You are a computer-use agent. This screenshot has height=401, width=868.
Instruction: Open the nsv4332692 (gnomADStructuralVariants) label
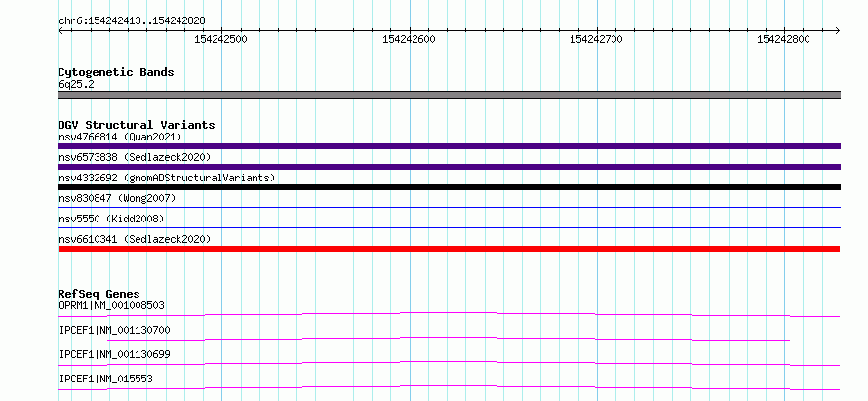click(x=167, y=178)
